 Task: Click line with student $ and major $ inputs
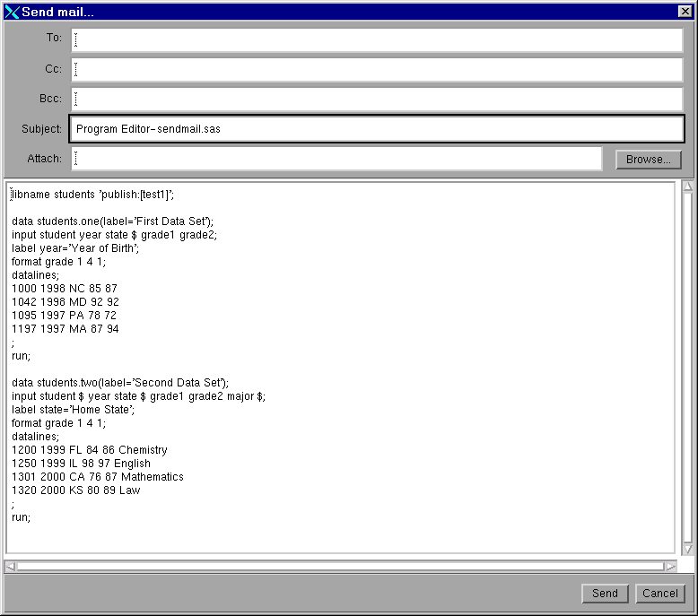(x=138, y=396)
